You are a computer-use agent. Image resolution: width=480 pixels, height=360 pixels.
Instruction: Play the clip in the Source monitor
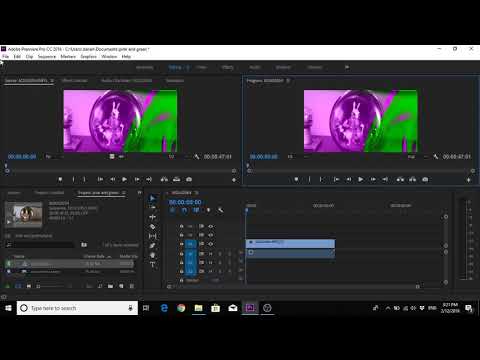point(124,179)
